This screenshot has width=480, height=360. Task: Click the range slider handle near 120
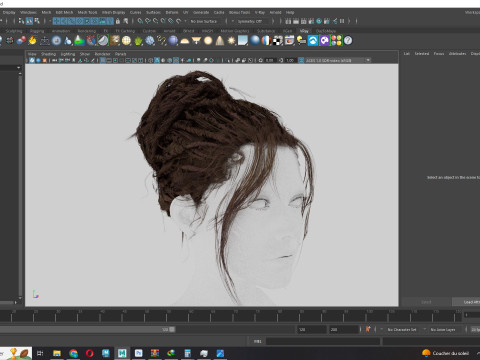172,329
